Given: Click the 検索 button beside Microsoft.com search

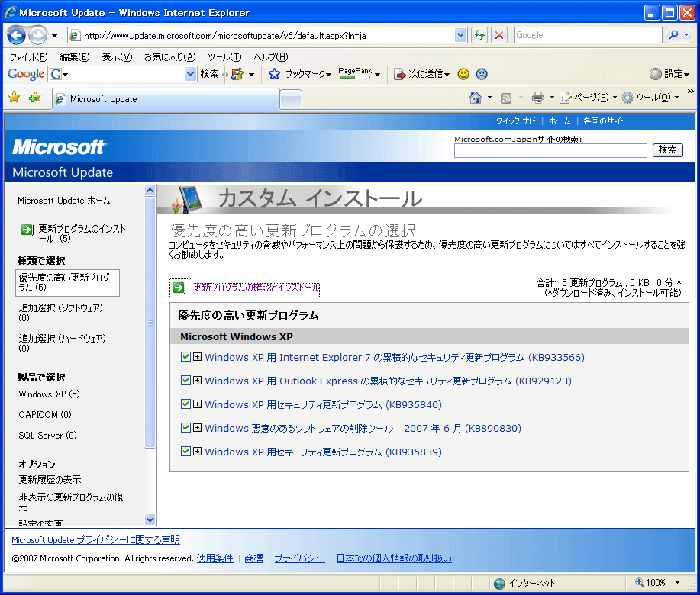Looking at the screenshot, I should pos(668,150).
